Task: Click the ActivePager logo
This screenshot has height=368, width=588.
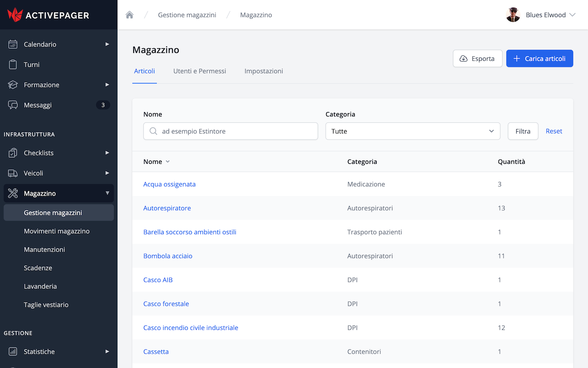Action: [48, 15]
